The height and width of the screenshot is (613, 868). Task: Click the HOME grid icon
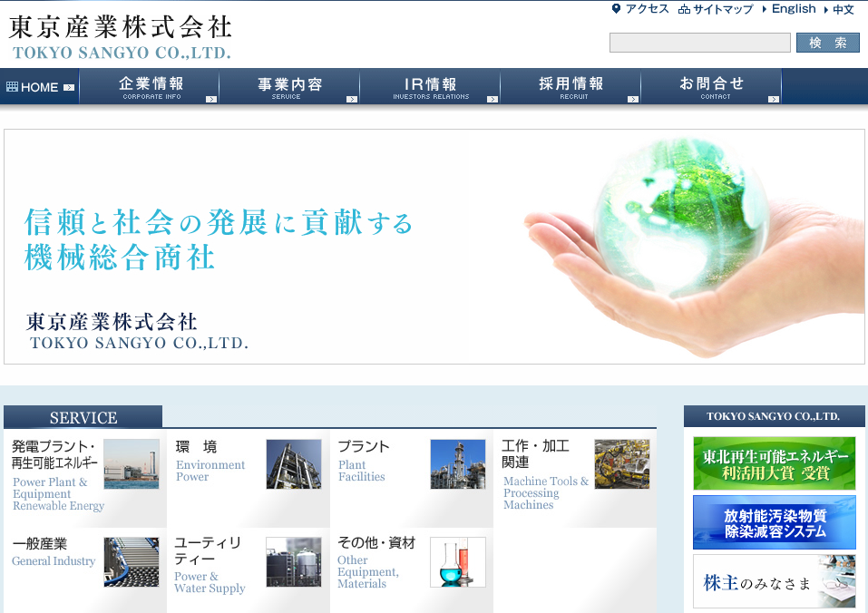tap(12, 87)
